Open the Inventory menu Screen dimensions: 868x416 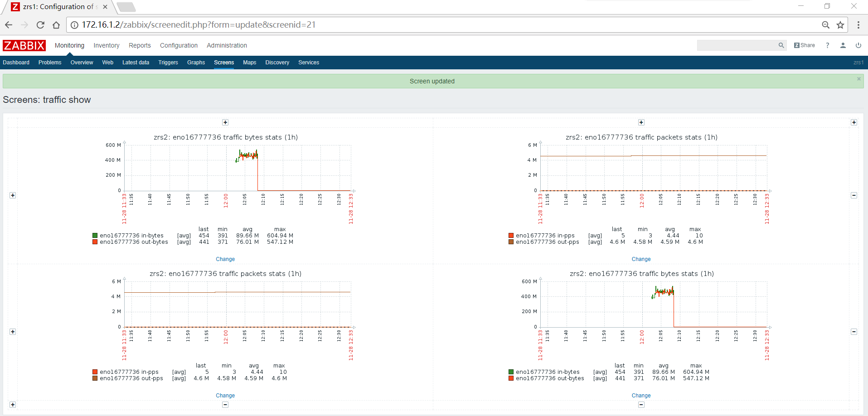[107, 45]
